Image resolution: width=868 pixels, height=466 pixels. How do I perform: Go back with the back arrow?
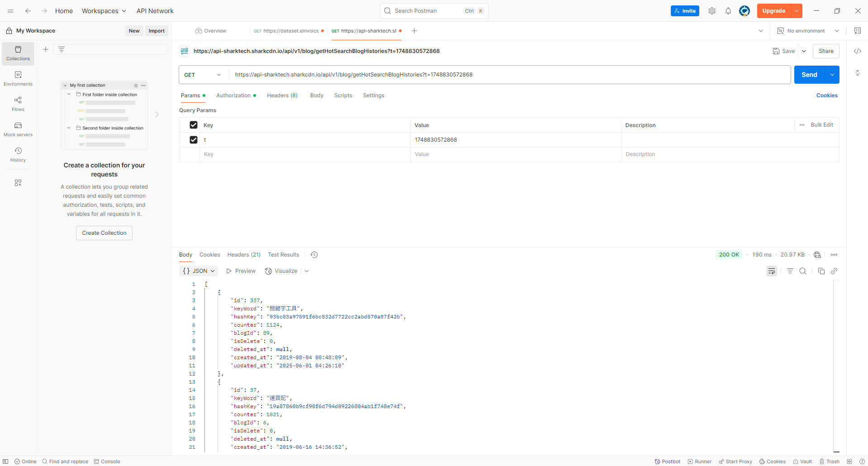click(x=28, y=11)
